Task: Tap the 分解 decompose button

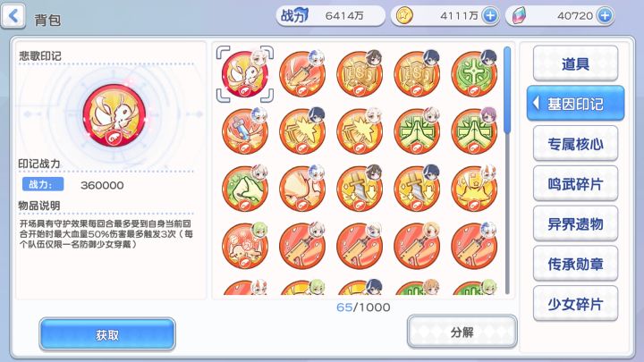Action: point(462,332)
